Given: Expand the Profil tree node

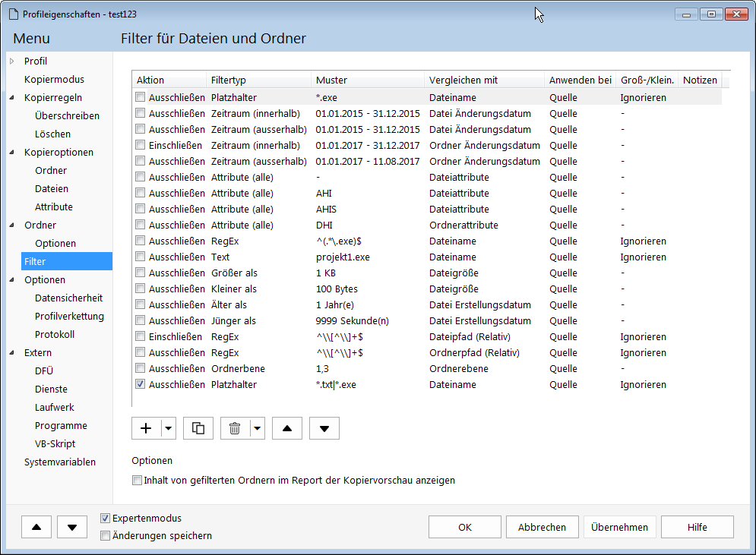Looking at the screenshot, I should pos(12,61).
